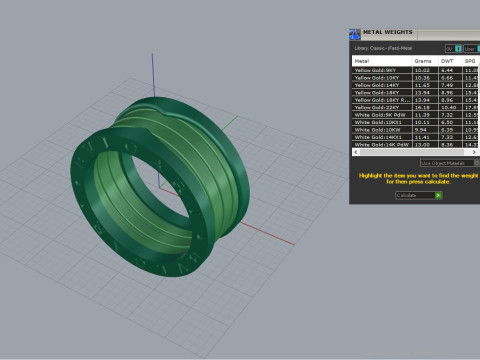Screen dimensions: 480x360
Task: Click the table's right scroll arrow
Action: pos(474,152)
